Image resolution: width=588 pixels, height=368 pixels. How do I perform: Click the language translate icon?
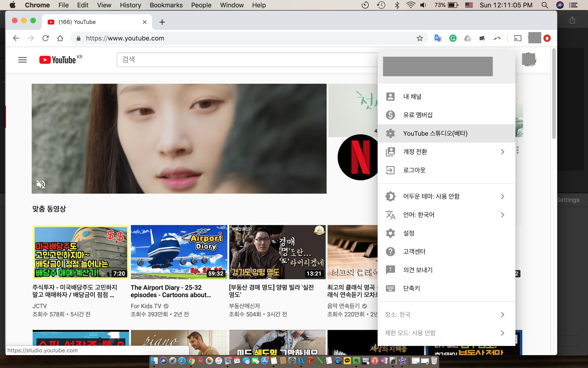click(x=390, y=215)
